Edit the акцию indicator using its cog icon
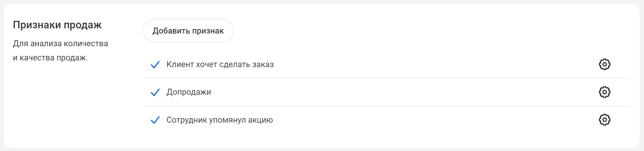Viewport: 644px width, 151px height. coord(604,120)
